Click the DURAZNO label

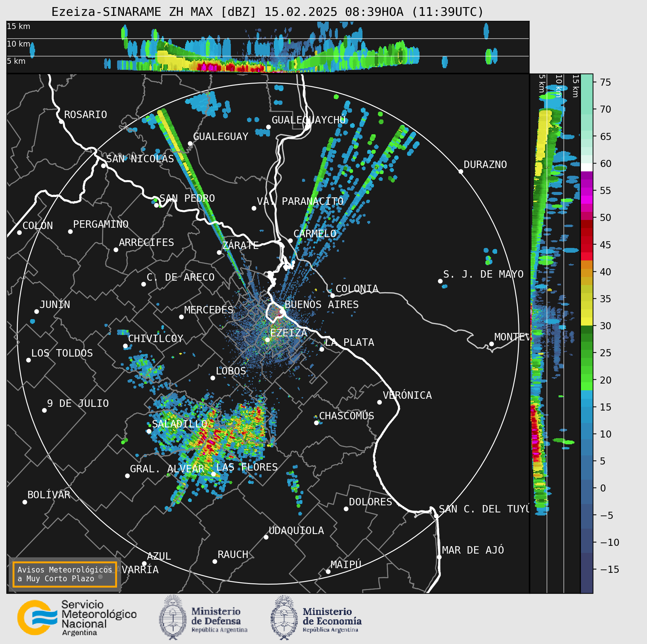coord(485,165)
